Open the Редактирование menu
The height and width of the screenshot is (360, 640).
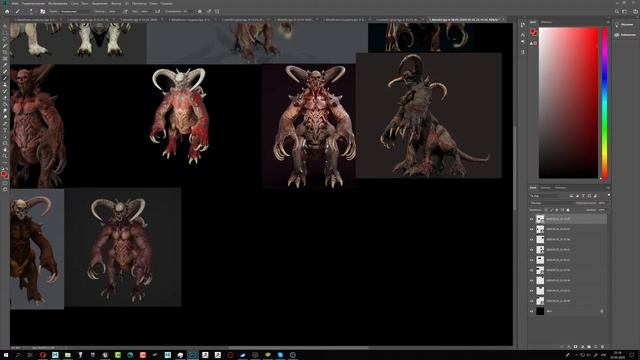[x=33, y=3]
